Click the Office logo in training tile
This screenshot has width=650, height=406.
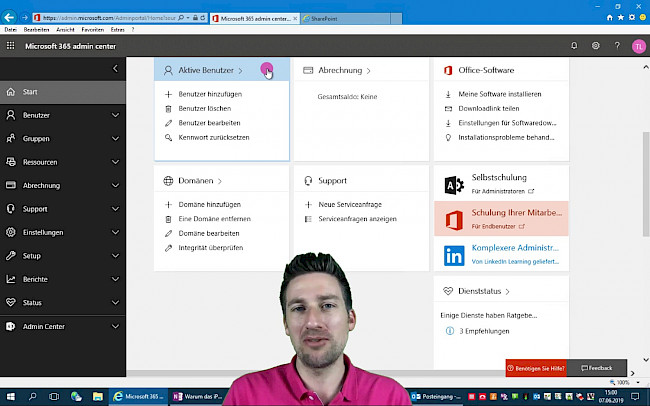pos(453,219)
